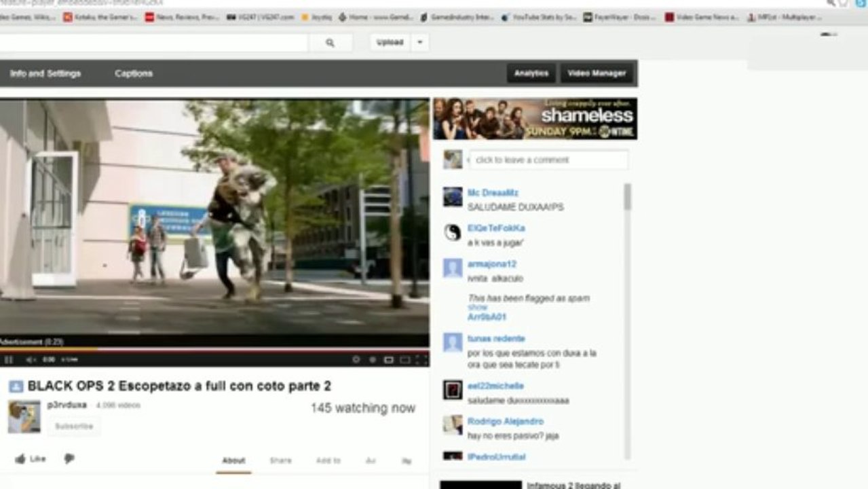Click the round icon beside the settings gear
868x489 pixels.
pyautogui.click(x=373, y=359)
